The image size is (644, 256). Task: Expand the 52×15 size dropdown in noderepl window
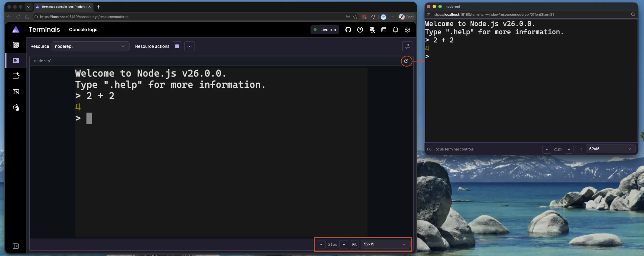click(x=611, y=149)
